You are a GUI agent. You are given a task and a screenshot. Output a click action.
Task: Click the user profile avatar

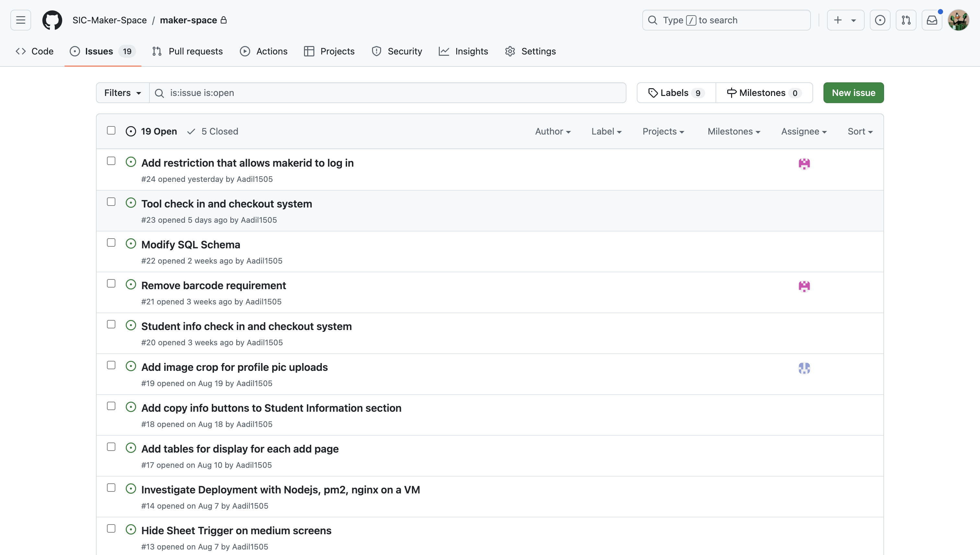click(958, 20)
